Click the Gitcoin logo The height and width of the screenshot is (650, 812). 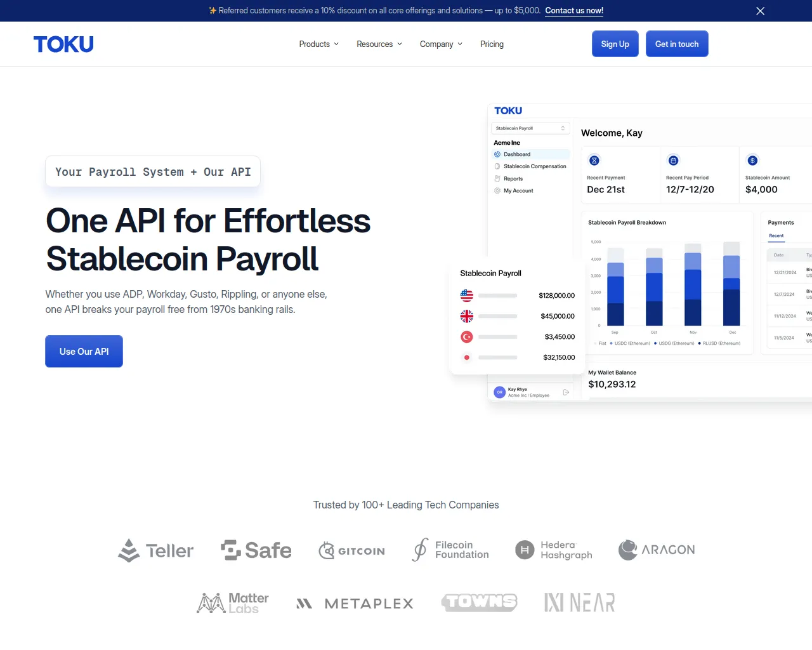click(x=352, y=550)
